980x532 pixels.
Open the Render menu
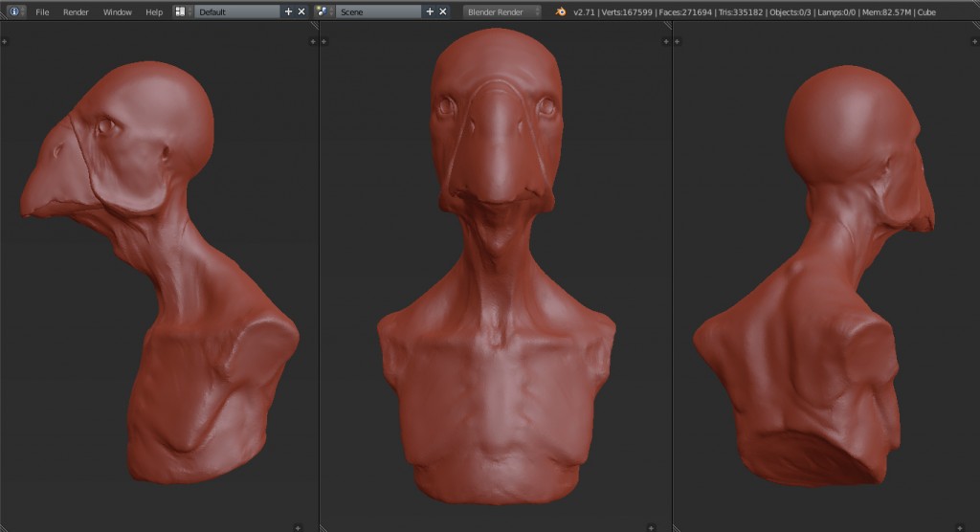pyautogui.click(x=76, y=11)
